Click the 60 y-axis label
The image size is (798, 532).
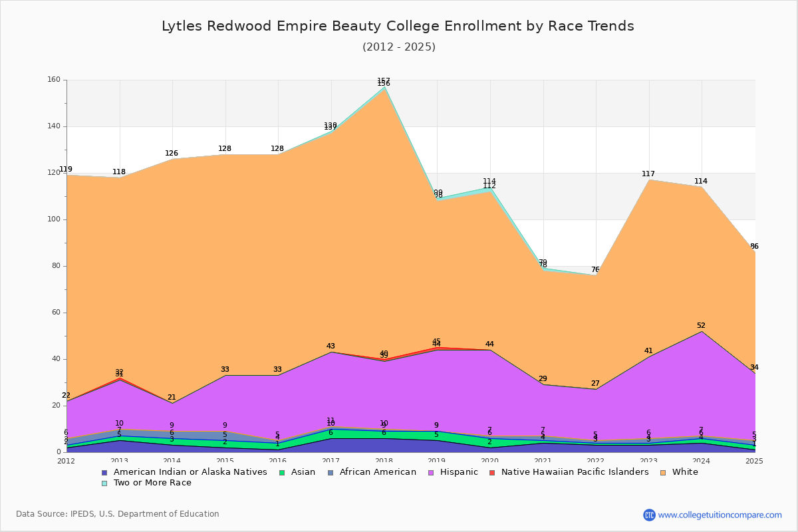(x=56, y=313)
